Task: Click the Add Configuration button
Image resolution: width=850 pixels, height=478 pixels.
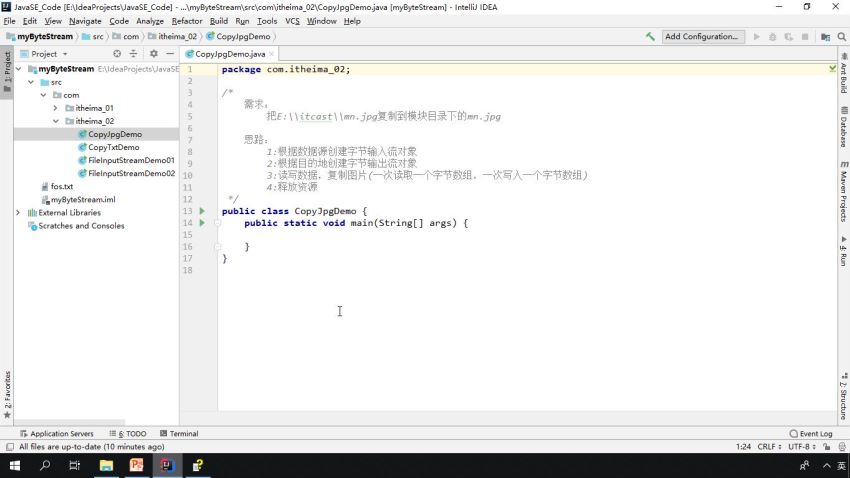Action: point(704,36)
